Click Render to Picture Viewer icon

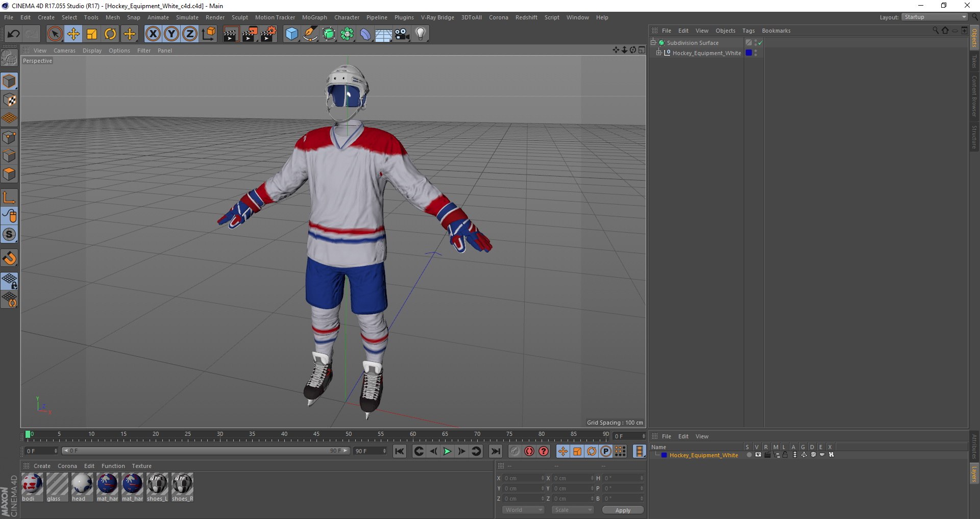point(250,34)
